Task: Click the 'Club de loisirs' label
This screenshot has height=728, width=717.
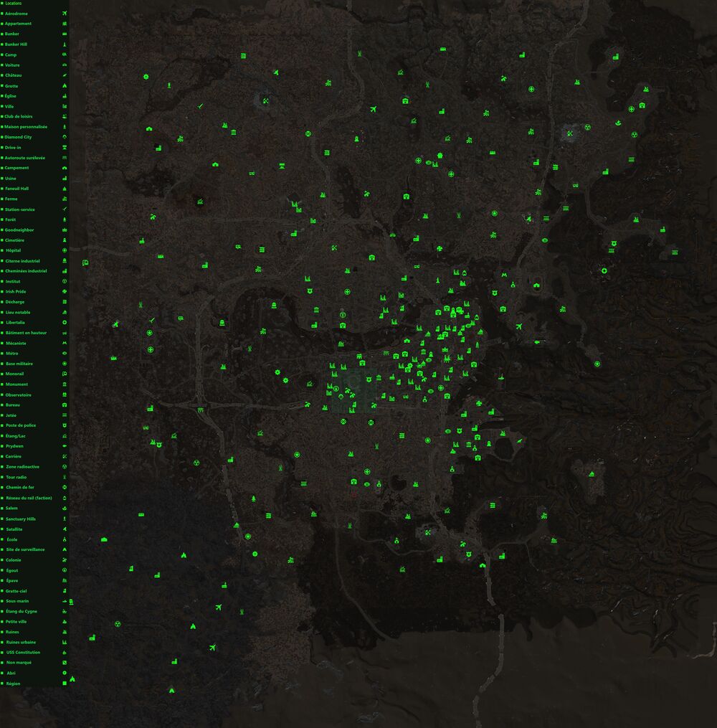Action: (x=19, y=116)
